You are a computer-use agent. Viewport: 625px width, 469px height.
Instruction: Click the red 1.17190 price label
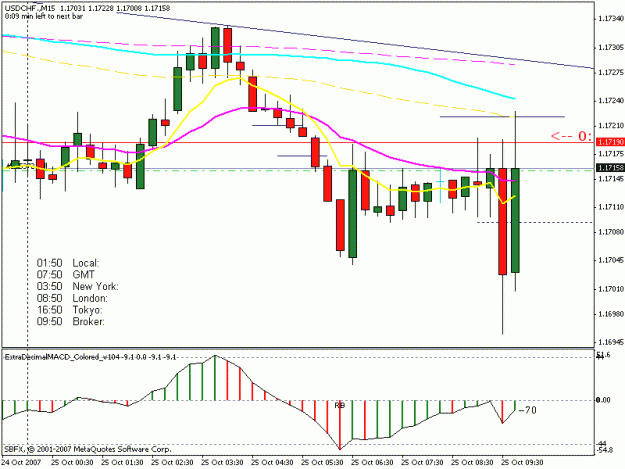(610, 142)
